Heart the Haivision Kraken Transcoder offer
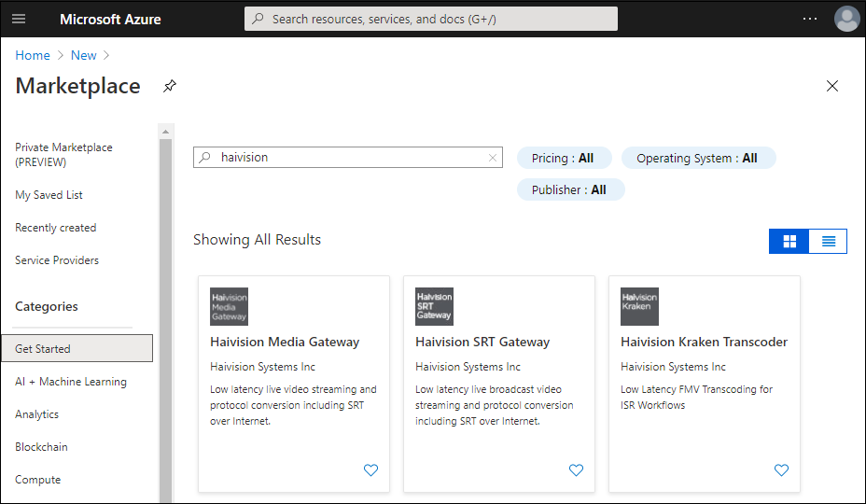Viewport: 866px width, 504px height. [781, 470]
